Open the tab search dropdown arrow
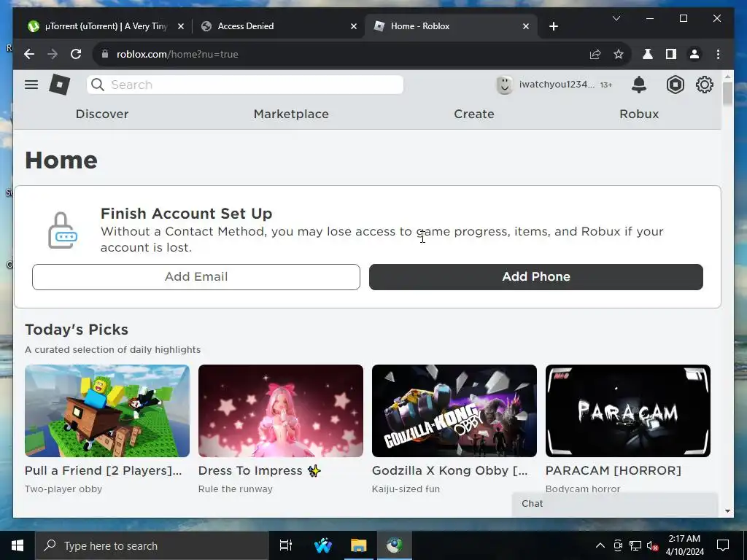747x560 pixels. click(x=616, y=18)
